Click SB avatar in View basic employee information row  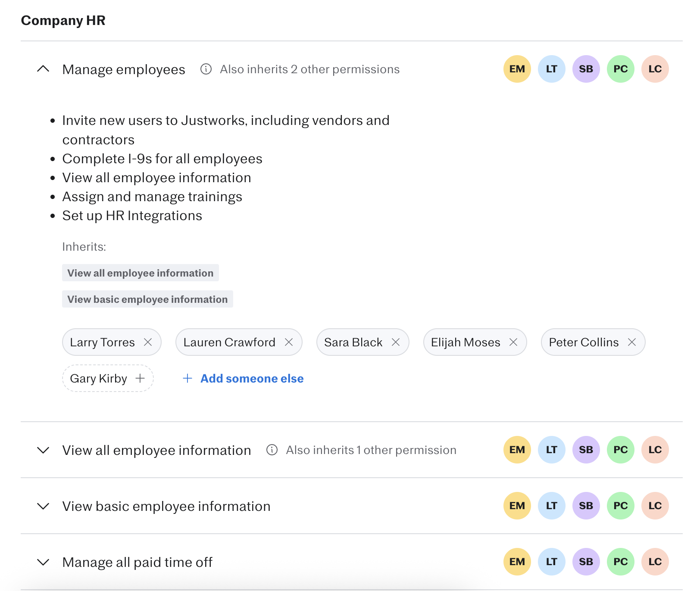[x=586, y=506]
